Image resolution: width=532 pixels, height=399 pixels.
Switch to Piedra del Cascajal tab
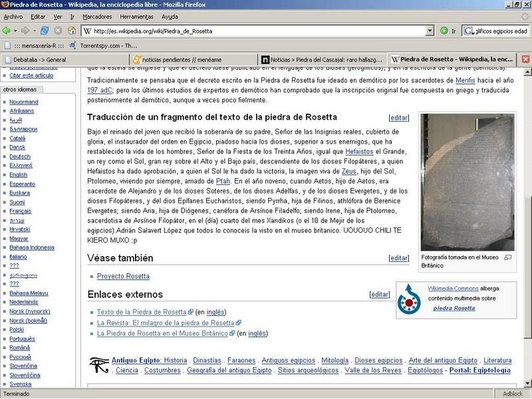pos(323,60)
